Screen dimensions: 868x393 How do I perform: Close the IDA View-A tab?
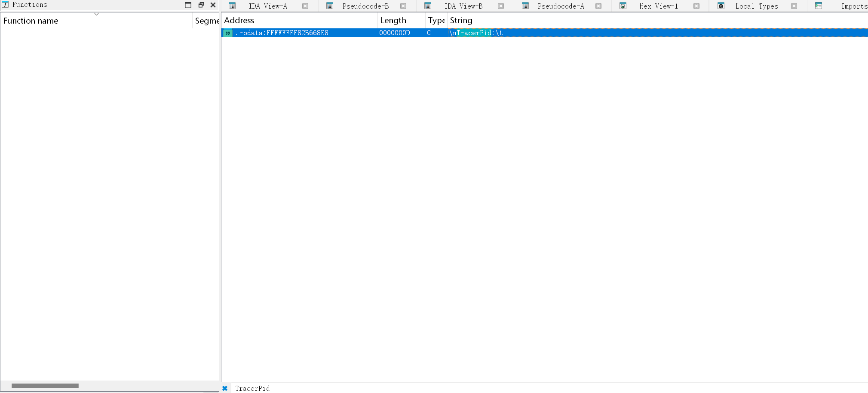coord(305,6)
